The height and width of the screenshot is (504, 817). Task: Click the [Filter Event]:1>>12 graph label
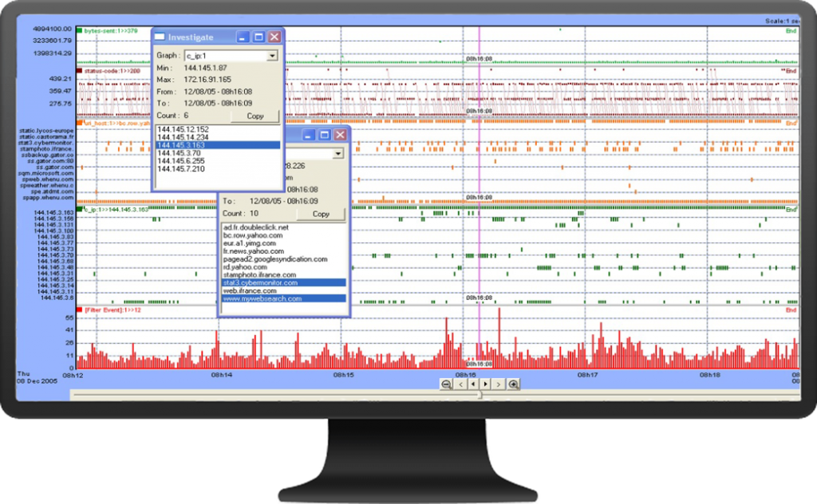coord(113,309)
